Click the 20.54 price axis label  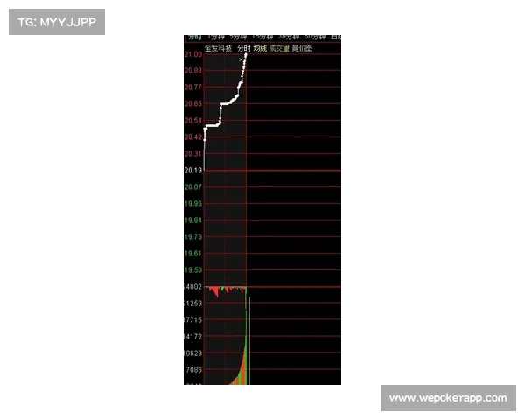[x=193, y=120]
